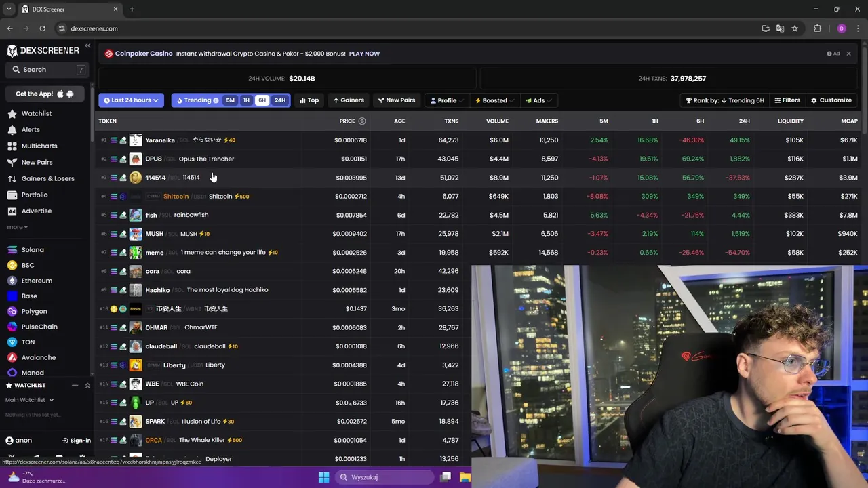The image size is (868, 488).
Task: Open Gainers & Losers arrows icon
Action: click(x=12, y=178)
